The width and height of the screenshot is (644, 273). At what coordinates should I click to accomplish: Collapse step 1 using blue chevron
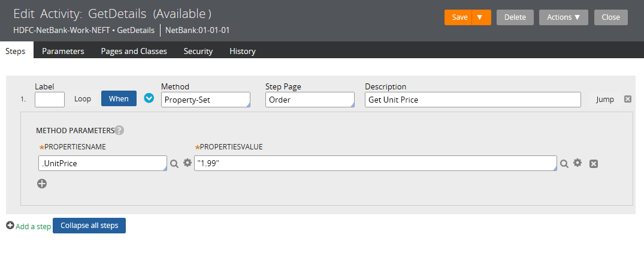point(149,99)
